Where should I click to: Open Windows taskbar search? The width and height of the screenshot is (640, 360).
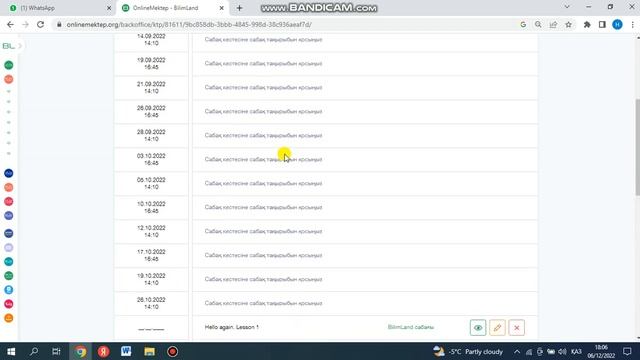(x=34, y=351)
